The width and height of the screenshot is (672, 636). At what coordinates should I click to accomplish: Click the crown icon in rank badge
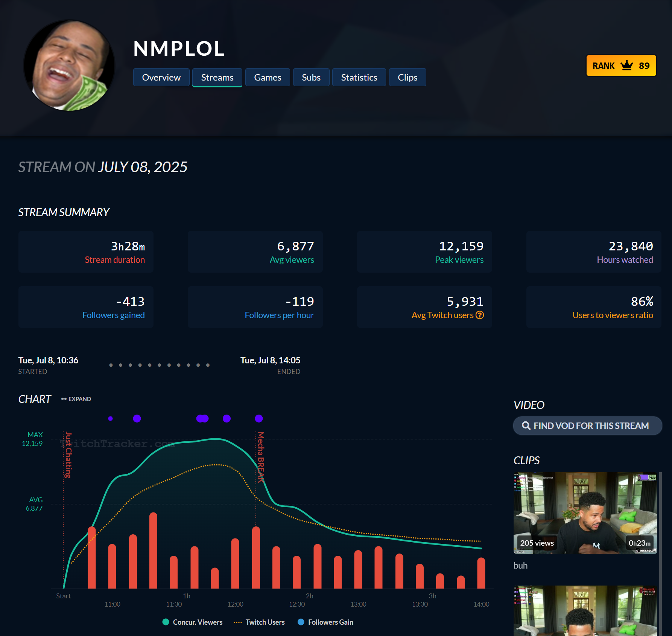pyautogui.click(x=627, y=65)
